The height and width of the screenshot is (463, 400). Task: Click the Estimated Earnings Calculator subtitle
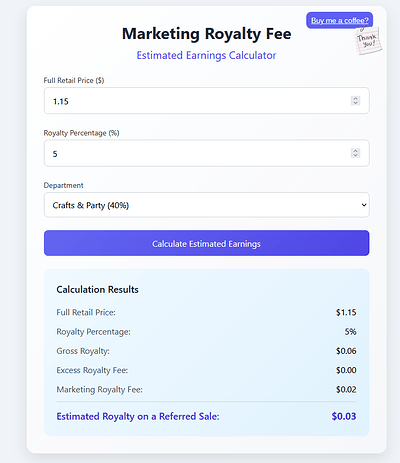coord(206,55)
